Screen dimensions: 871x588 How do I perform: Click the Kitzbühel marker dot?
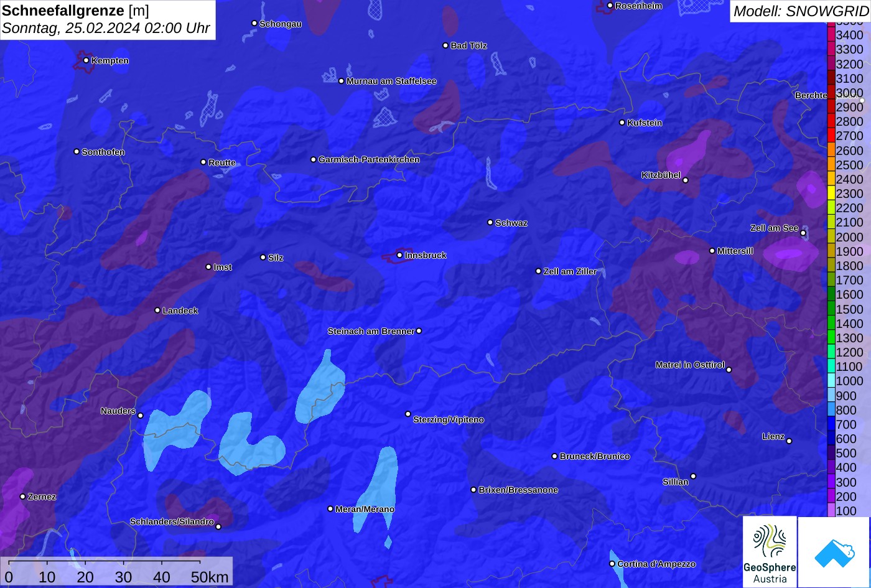click(685, 180)
